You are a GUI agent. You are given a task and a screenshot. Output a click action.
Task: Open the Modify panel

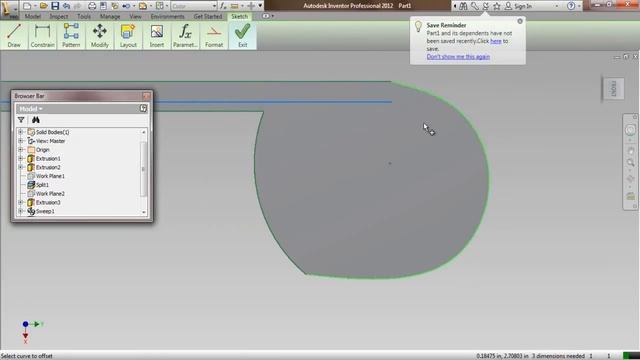tap(100, 36)
